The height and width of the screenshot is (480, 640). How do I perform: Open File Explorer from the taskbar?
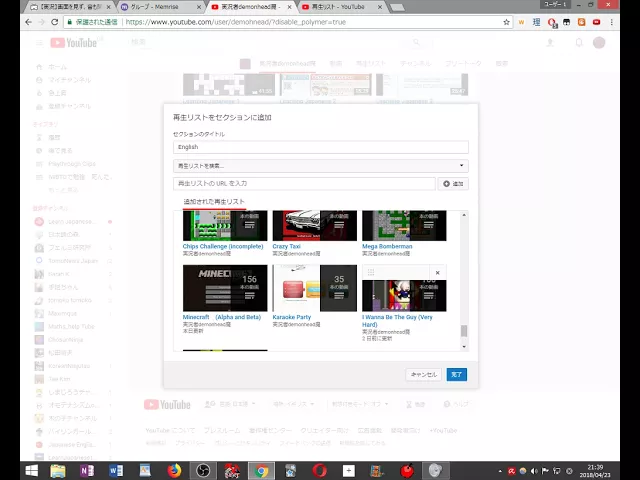click(58, 471)
